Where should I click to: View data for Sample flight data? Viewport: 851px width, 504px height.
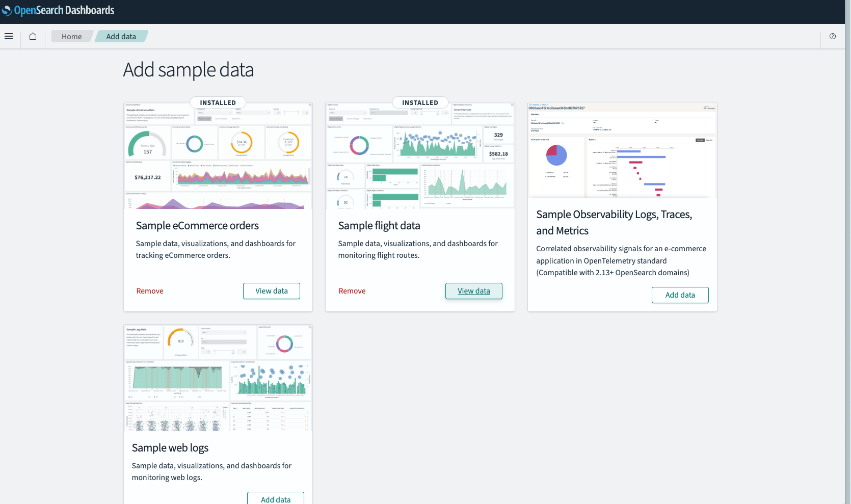coord(474,291)
